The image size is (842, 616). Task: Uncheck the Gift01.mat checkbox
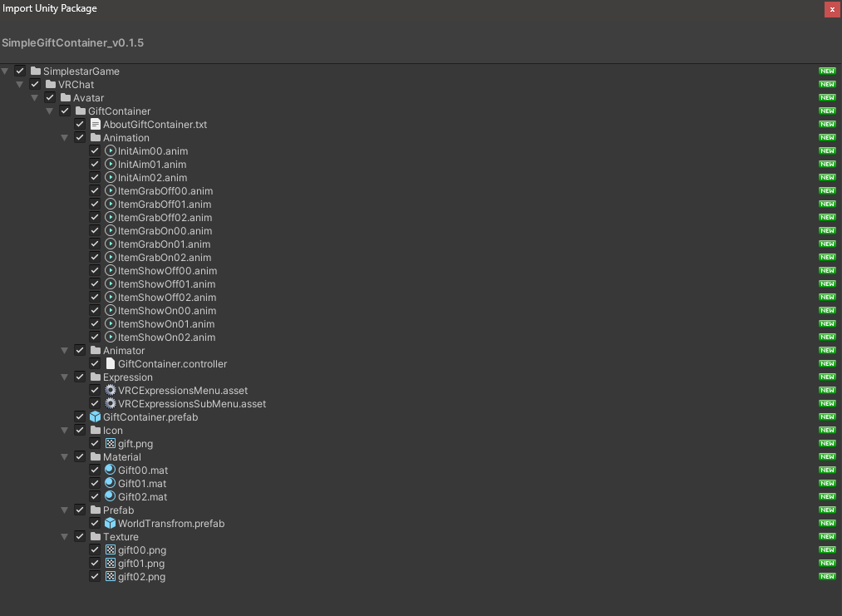pyautogui.click(x=95, y=483)
